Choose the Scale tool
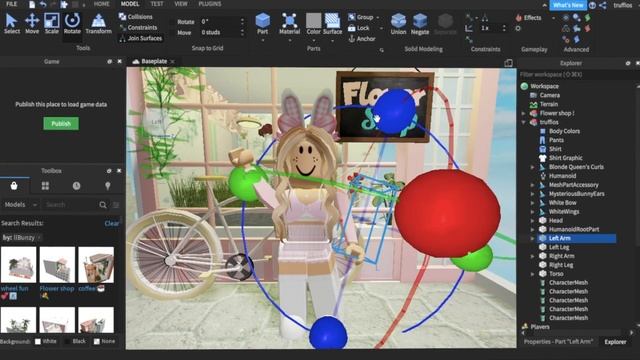 [x=51, y=24]
